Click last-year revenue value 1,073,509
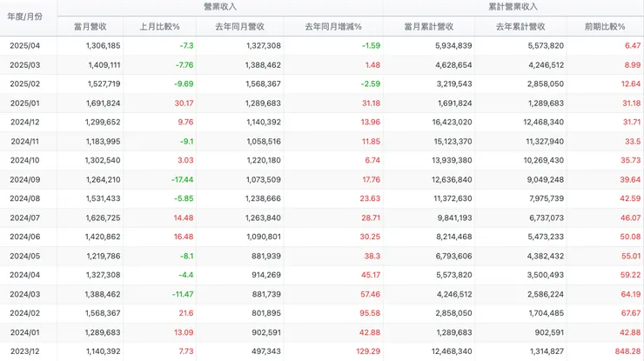Viewport: 644px width, 361px height. click(264, 179)
